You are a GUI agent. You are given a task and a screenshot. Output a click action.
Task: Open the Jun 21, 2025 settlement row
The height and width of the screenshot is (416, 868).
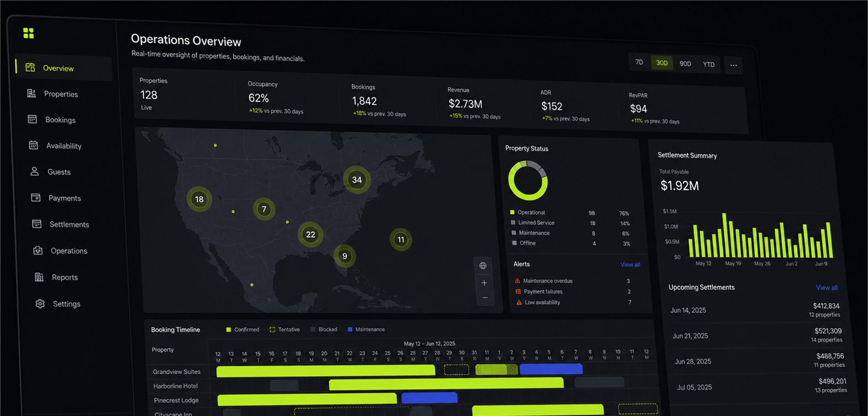tap(757, 336)
